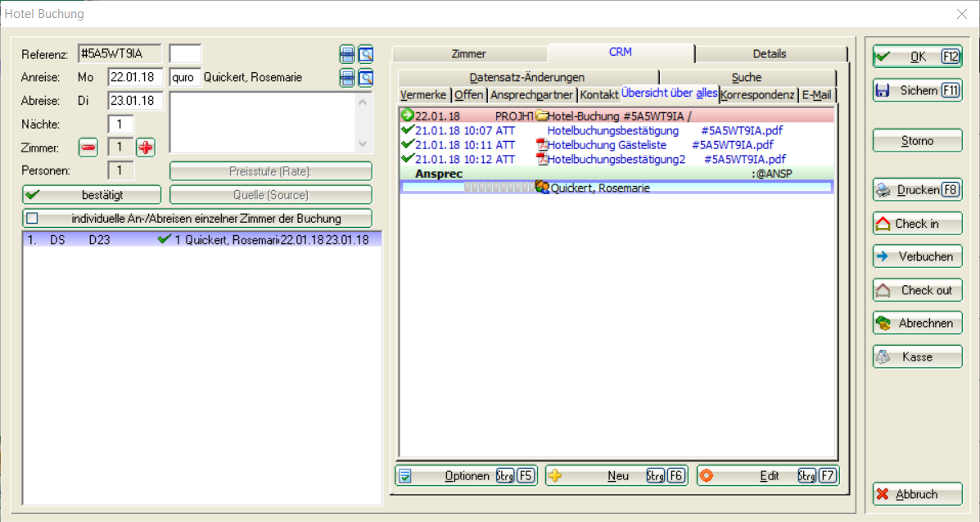Click the red plus icon beside Zimmer

coord(145,148)
